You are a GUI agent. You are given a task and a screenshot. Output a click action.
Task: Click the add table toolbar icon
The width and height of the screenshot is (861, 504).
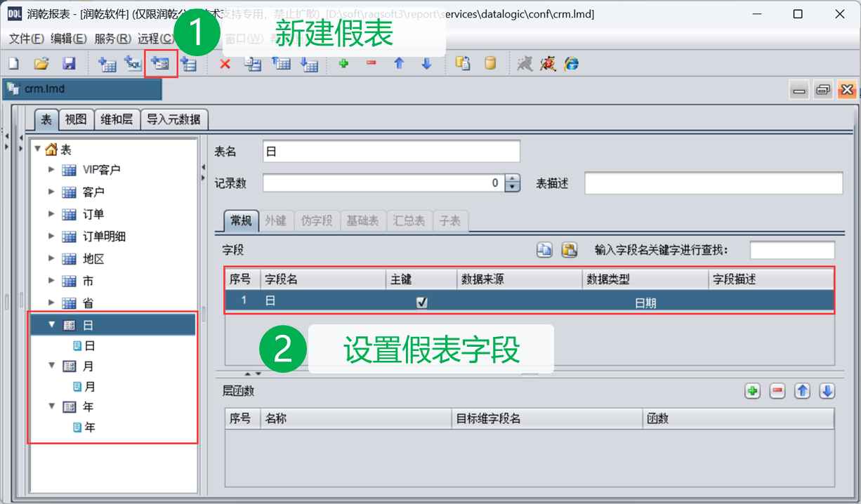pos(107,64)
